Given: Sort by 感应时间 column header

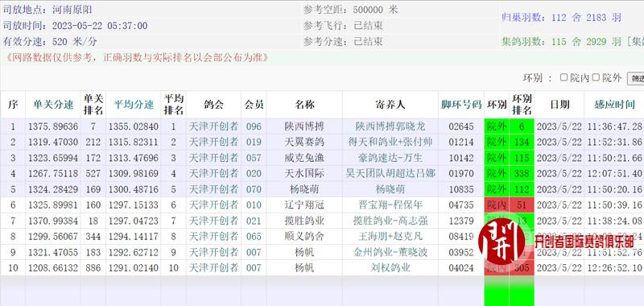Looking at the screenshot, I should coord(614,105).
